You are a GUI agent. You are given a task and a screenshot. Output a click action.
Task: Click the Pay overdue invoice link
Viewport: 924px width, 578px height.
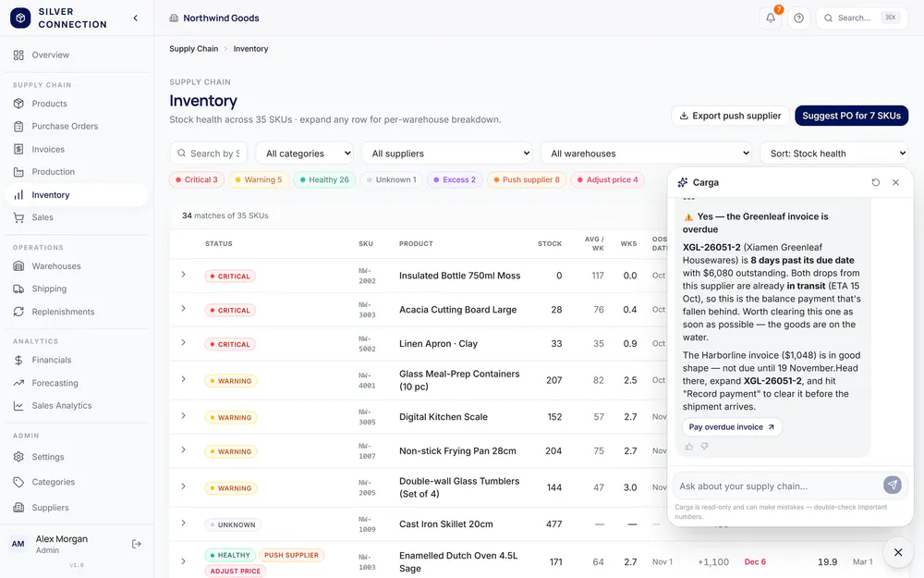pyautogui.click(x=732, y=427)
